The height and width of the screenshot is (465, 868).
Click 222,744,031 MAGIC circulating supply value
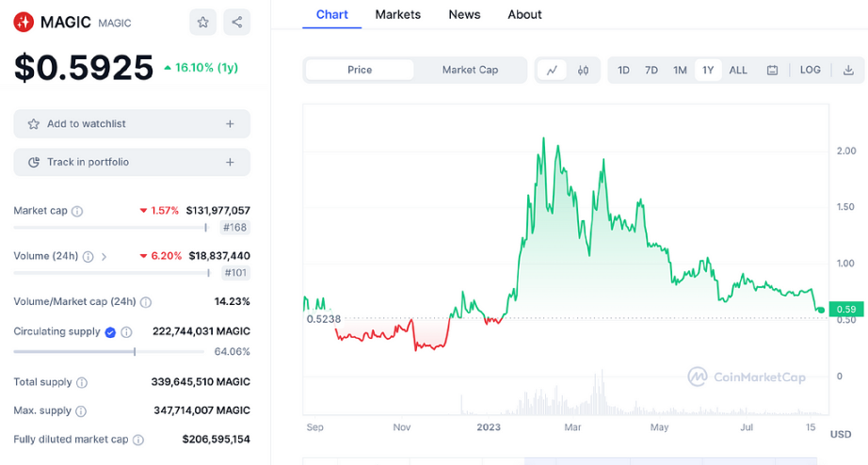pos(201,331)
